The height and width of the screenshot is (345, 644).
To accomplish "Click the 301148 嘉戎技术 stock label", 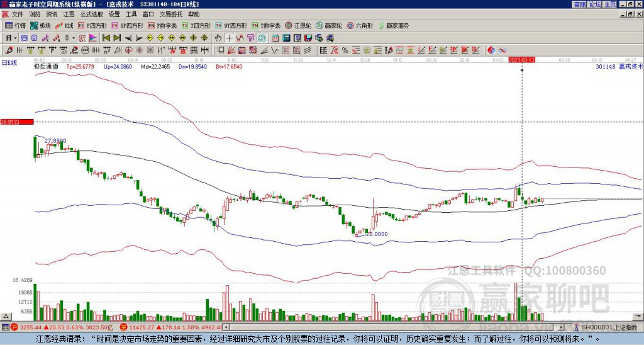I will [x=619, y=66].
